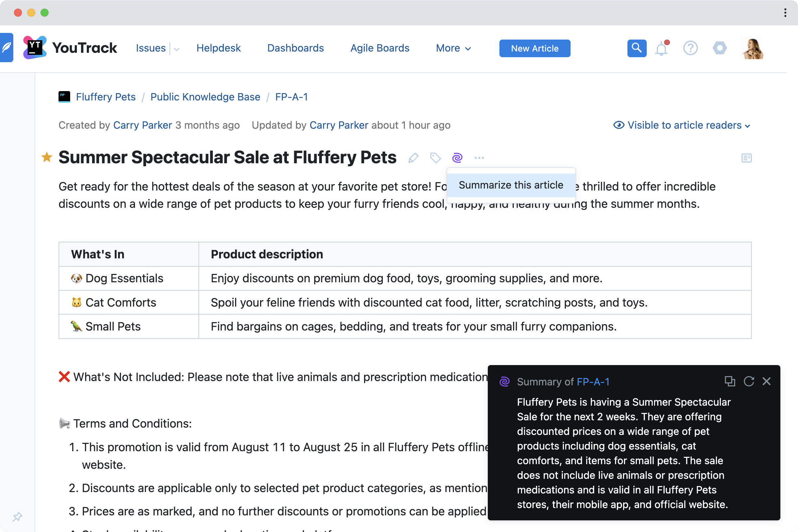Image resolution: width=798 pixels, height=532 pixels.
Task: Regenerate the summary with the refresh icon
Action: pyautogui.click(x=749, y=381)
